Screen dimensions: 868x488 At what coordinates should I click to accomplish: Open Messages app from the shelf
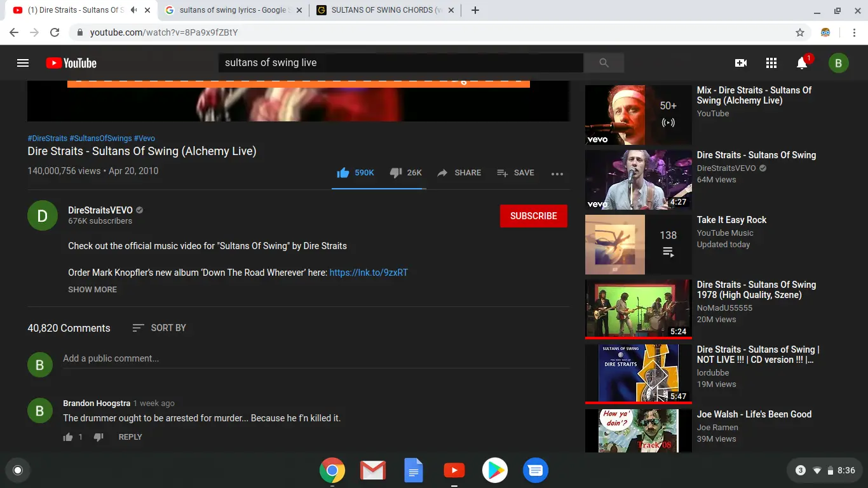pyautogui.click(x=535, y=470)
